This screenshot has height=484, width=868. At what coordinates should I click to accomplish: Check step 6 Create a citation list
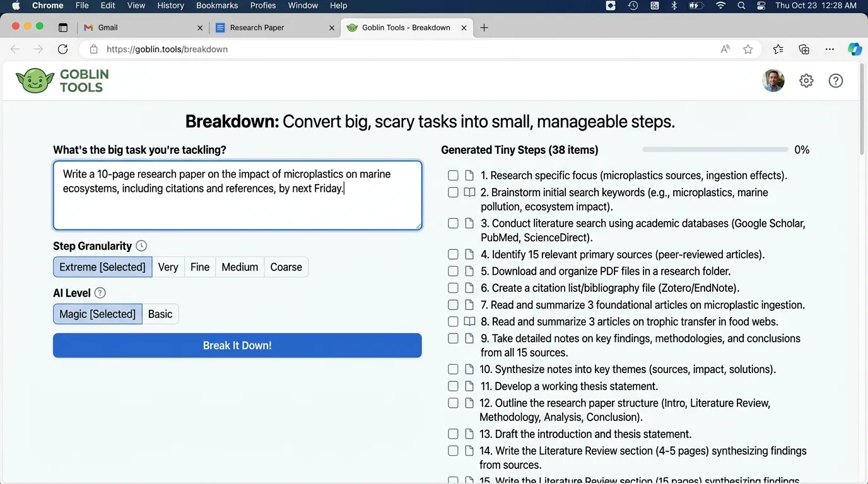point(453,288)
